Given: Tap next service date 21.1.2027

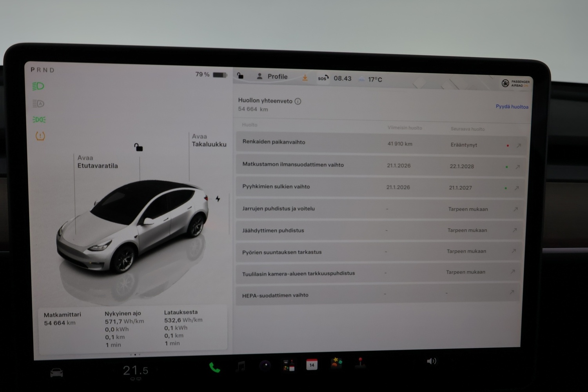Looking at the screenshot, I should tap(460, 188).
